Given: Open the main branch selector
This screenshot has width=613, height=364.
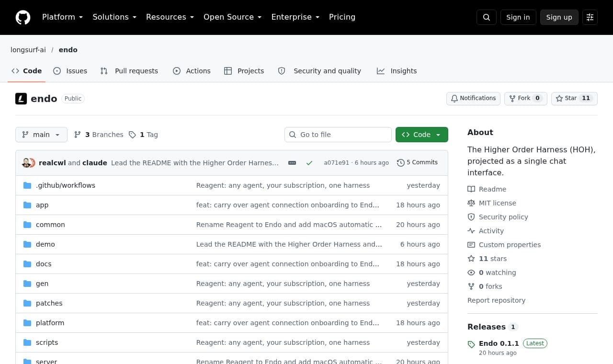Looking at the screenshot, I should pos(41,135).
